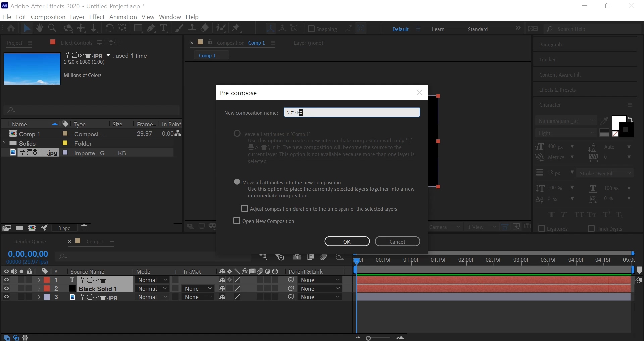Select the Eraser tool
Viewport: 644px width, 341px height.
(x=205, y=28)
